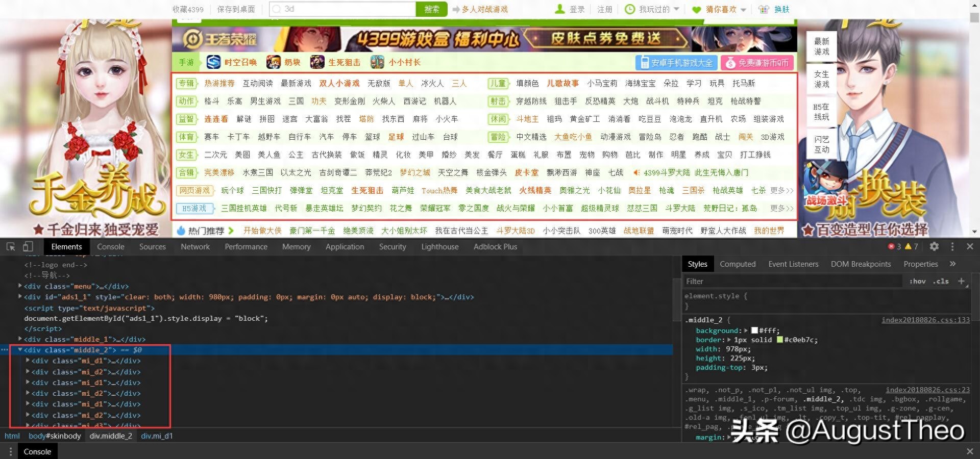
Task: Open the Network tab
Action: 195,247
